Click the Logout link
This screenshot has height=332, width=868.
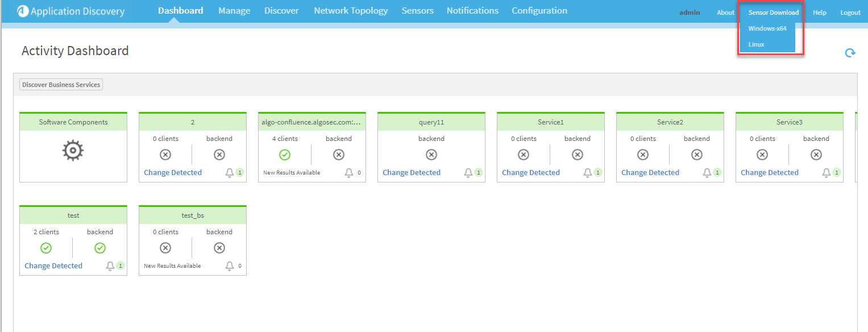(x=850, y=13)
